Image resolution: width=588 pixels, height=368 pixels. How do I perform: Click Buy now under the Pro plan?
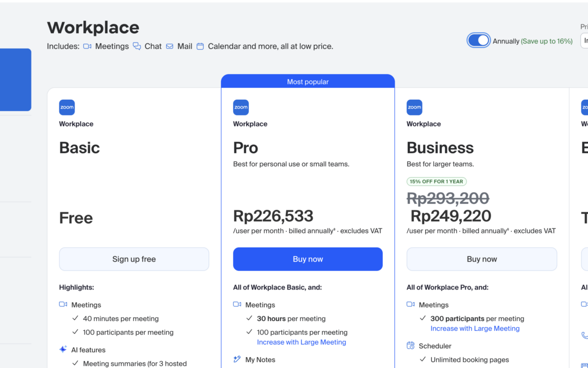[x=308, y=259]
